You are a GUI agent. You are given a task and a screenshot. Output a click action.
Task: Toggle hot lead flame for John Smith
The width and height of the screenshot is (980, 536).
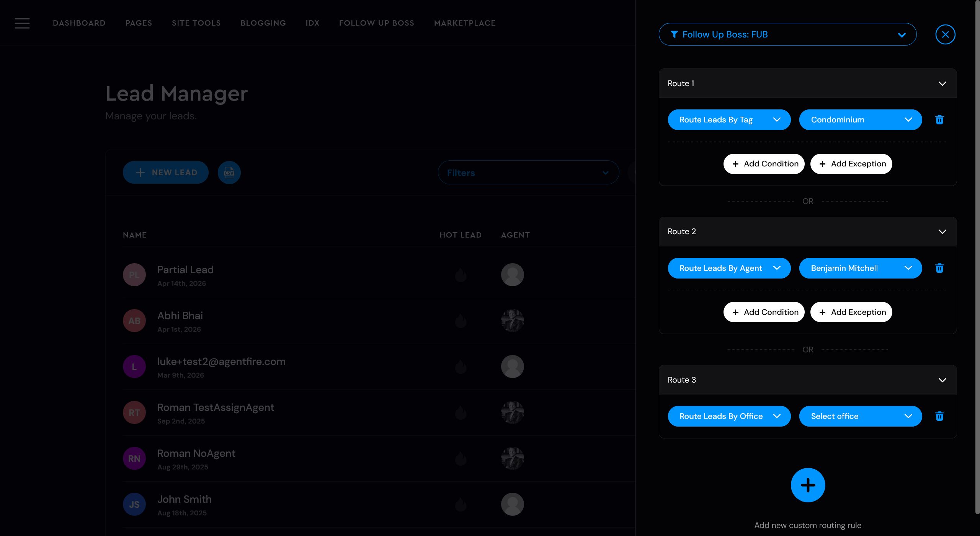tap(461, 504)
